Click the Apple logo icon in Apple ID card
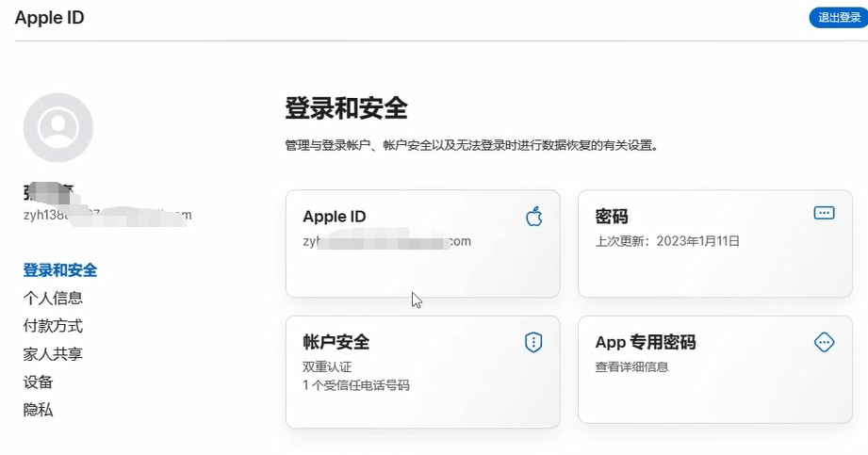 pyautogui.click(x=534, y=216)
